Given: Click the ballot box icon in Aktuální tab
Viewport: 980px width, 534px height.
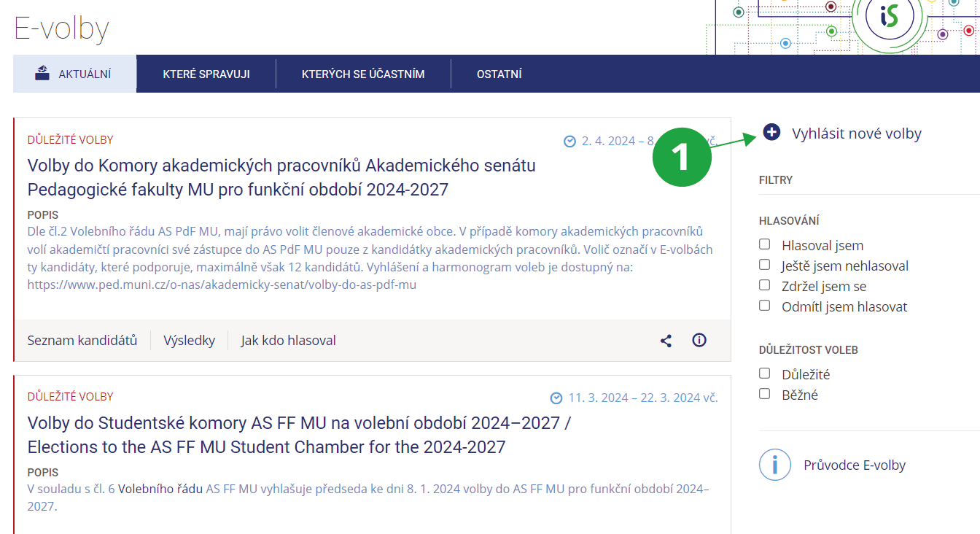Looking at the screenshot, I should [x=43, y=73].
